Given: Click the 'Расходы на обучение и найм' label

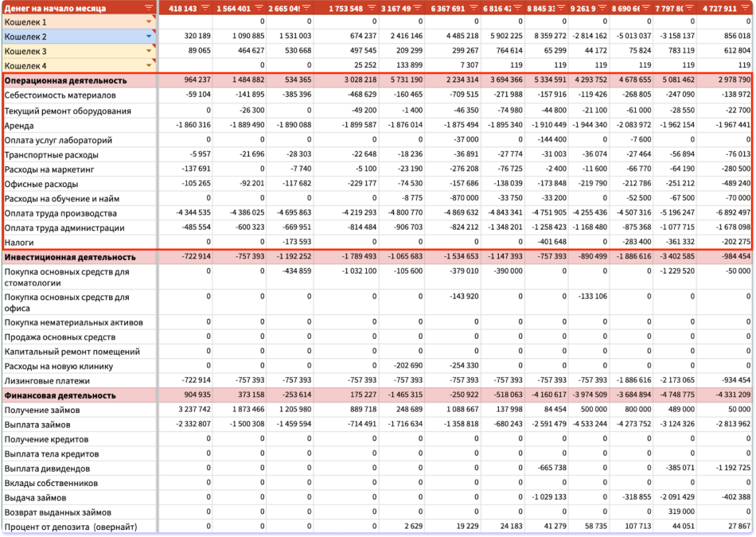Looking at the screenshot, I should tap(62, 199).
